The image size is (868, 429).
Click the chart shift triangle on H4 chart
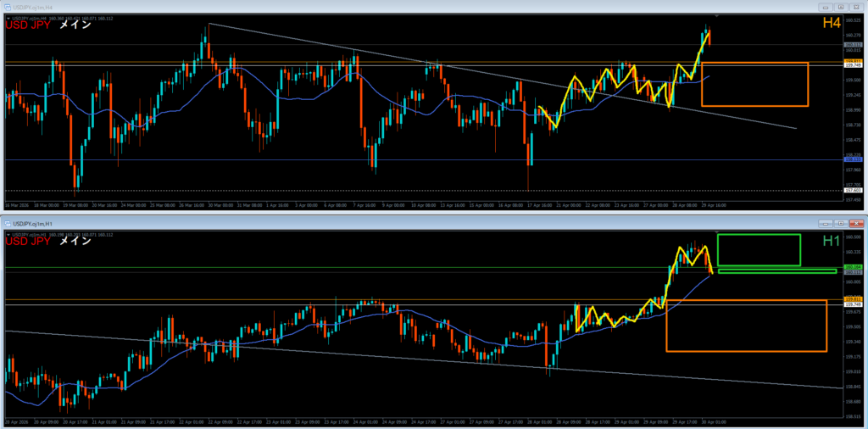(717, 16)
